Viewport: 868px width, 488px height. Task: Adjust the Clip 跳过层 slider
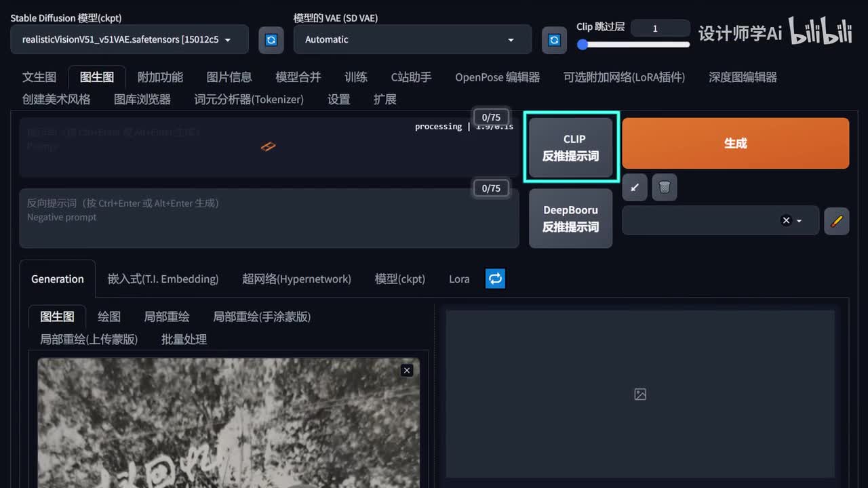[635, 45]
